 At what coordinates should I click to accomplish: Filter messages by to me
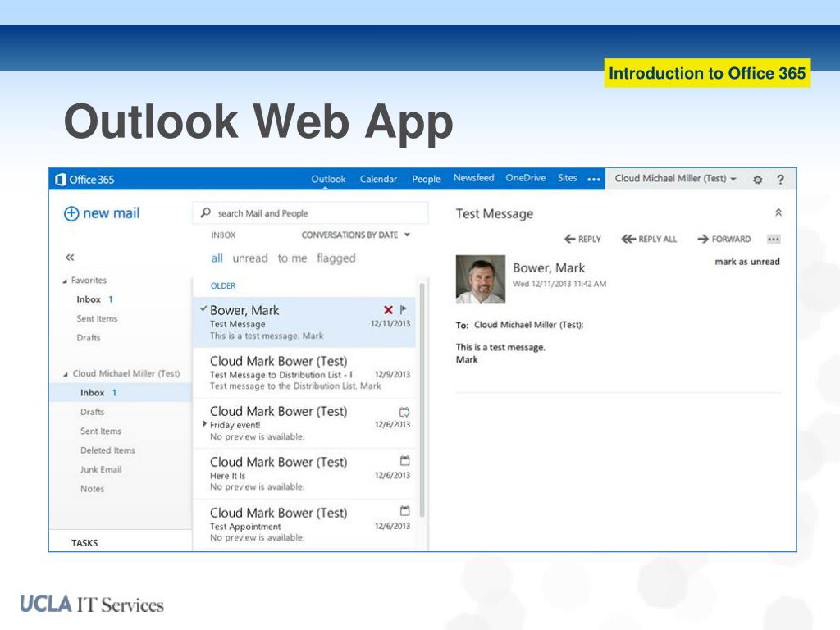[x=293, y=258]
